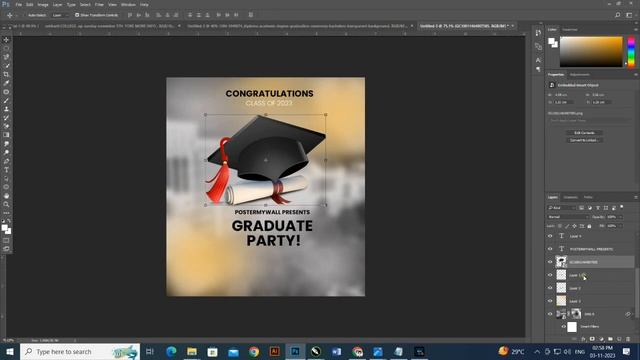Hide the Layer 4 text layer

(x=550, y=236)
